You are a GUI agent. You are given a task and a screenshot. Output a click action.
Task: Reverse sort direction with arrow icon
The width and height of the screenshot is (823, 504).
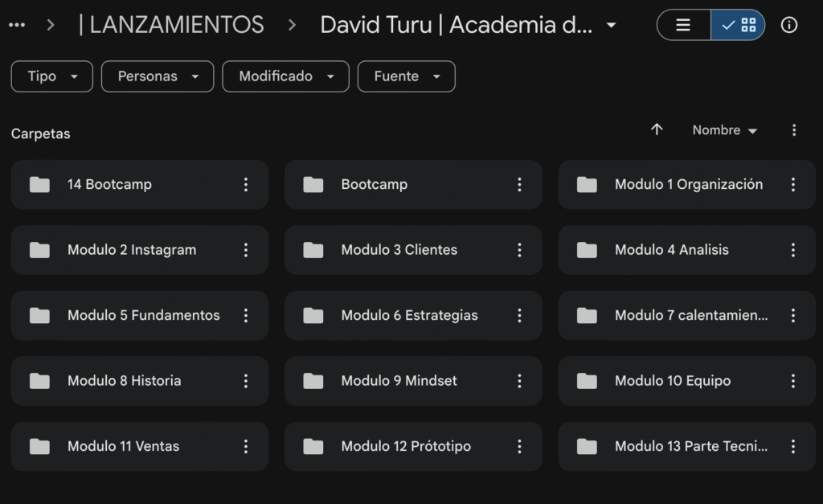(657, 129)
